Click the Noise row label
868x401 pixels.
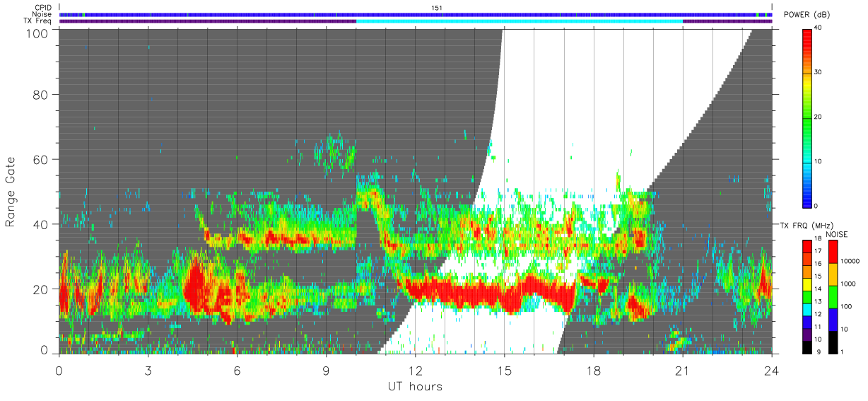tap(43, 14)
